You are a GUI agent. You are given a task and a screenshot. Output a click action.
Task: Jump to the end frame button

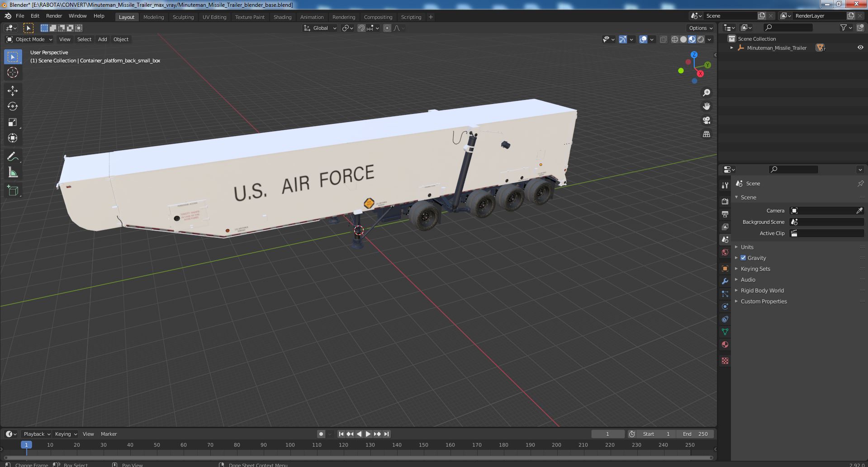386,434
